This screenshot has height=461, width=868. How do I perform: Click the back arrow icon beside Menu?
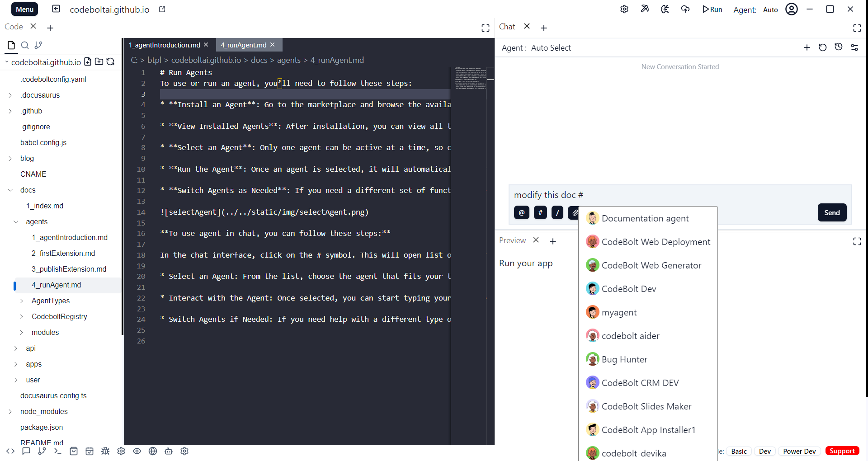pyautogui.click(x=56, y=9)
